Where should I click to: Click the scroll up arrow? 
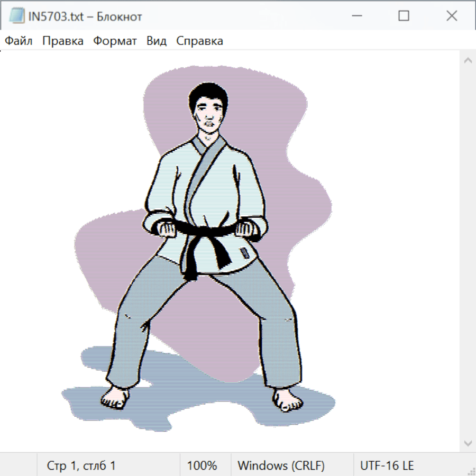(x=468, y=60)
